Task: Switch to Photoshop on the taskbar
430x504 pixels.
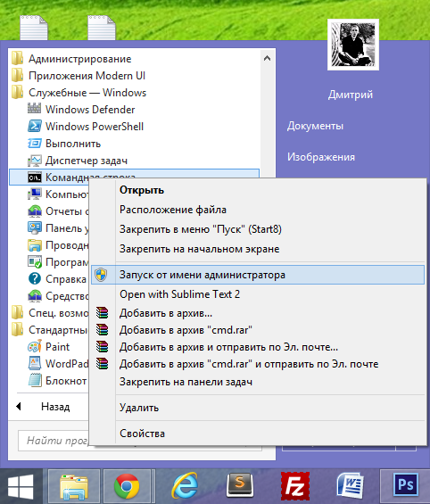Action: coord(406,484)
